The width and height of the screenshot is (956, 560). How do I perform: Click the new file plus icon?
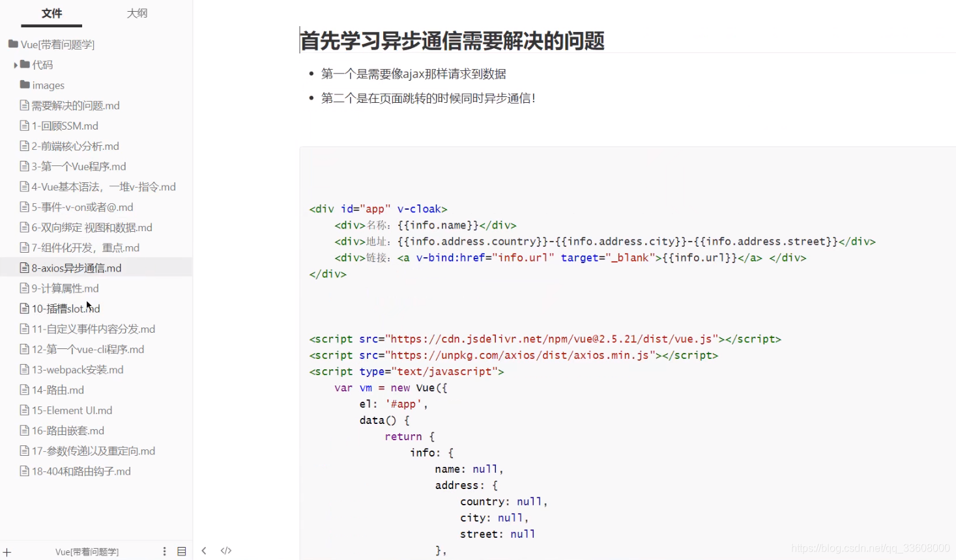click(7, 552)
